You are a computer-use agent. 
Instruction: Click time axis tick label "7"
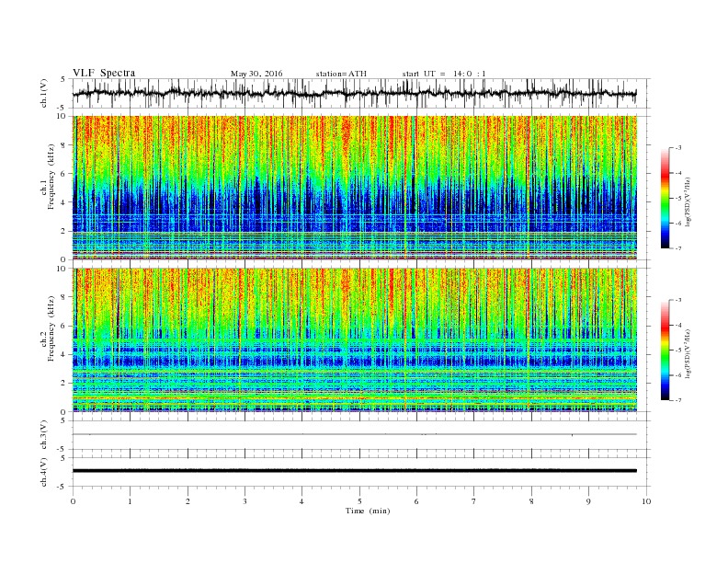(x=474, y=501)
